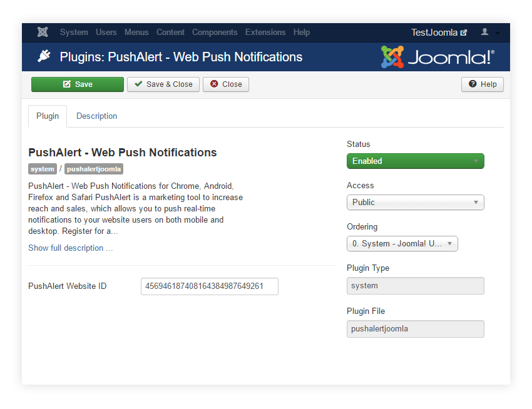Click the large Joomla! brand logo
The height and width of the screenshot is (409, 532).
pyautogui.click(x=437, y=57)
